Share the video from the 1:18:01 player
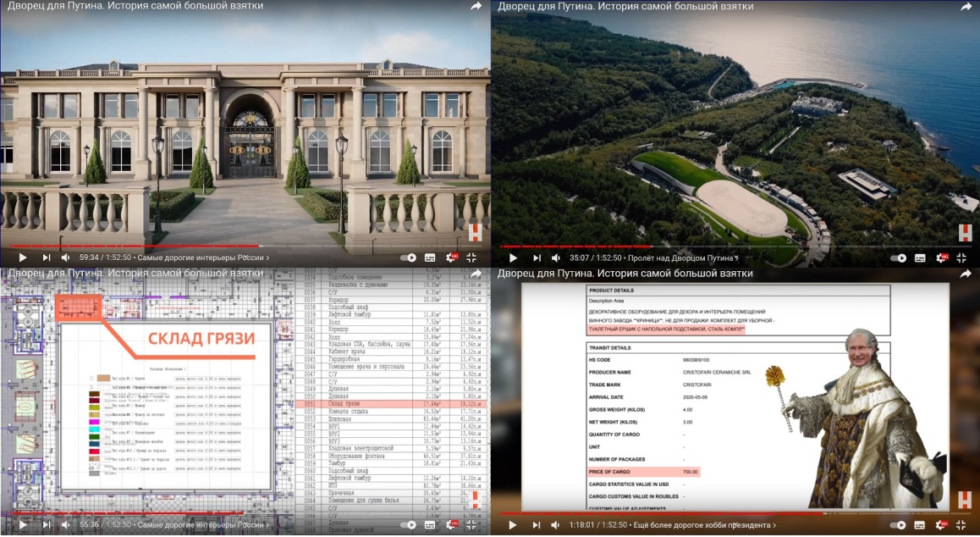 click(x=966, y=274)
